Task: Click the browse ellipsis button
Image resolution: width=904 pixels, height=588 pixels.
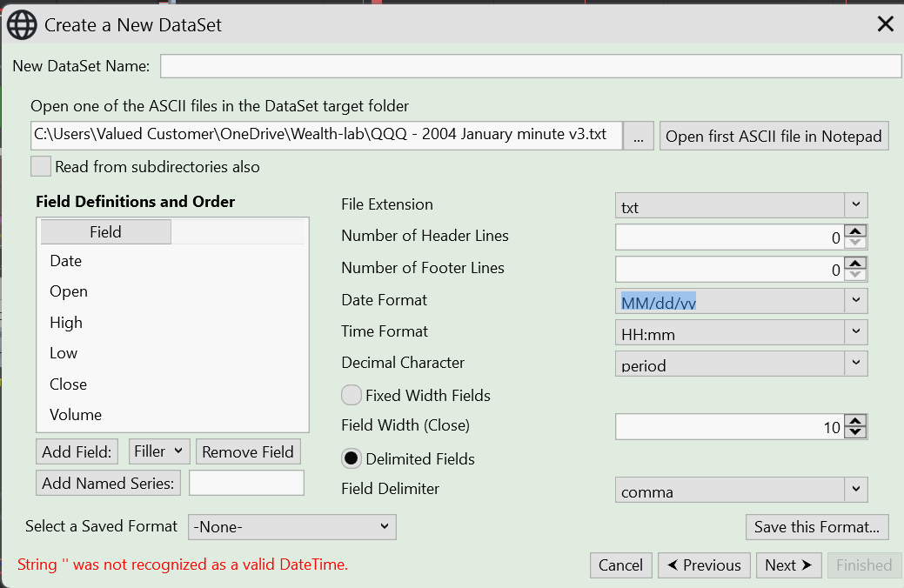Action: [638, 137]
